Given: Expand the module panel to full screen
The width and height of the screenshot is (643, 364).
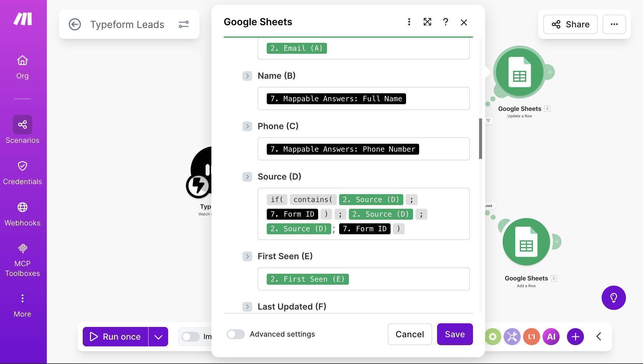Looking at the screenshot, I should click(x=427, y=22).
